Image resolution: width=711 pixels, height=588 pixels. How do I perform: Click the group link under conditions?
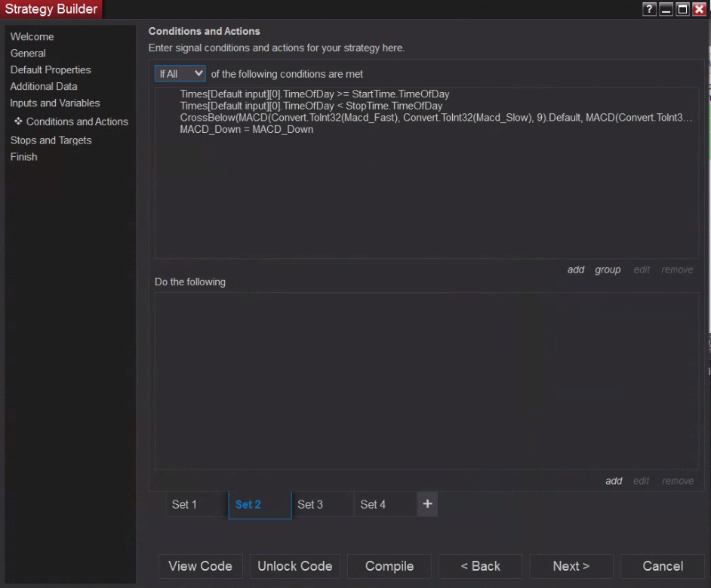pos(608,269)
